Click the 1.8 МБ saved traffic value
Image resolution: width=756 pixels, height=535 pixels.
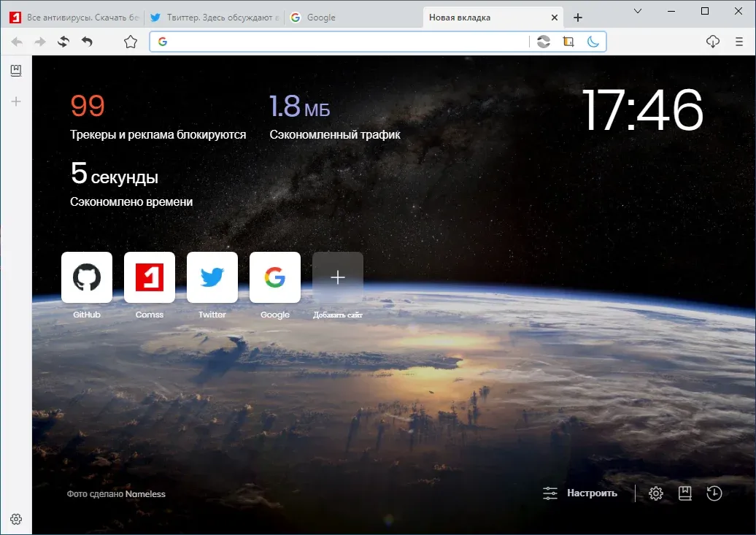click(299, 106)
